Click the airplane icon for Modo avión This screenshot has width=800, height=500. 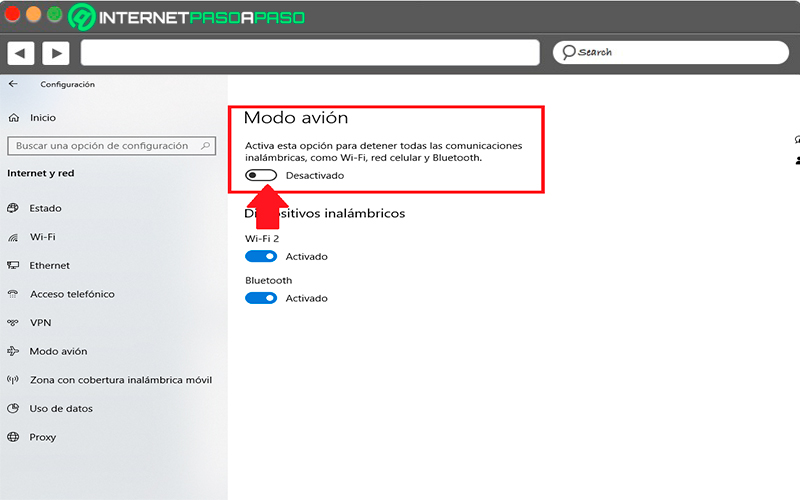pyautogui.click(x=13, y=351)
